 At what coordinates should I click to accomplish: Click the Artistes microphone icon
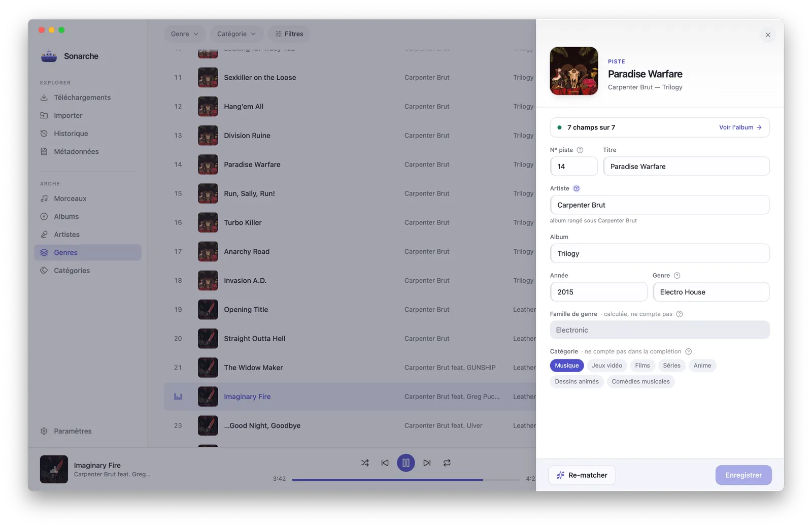click(44, 235)
